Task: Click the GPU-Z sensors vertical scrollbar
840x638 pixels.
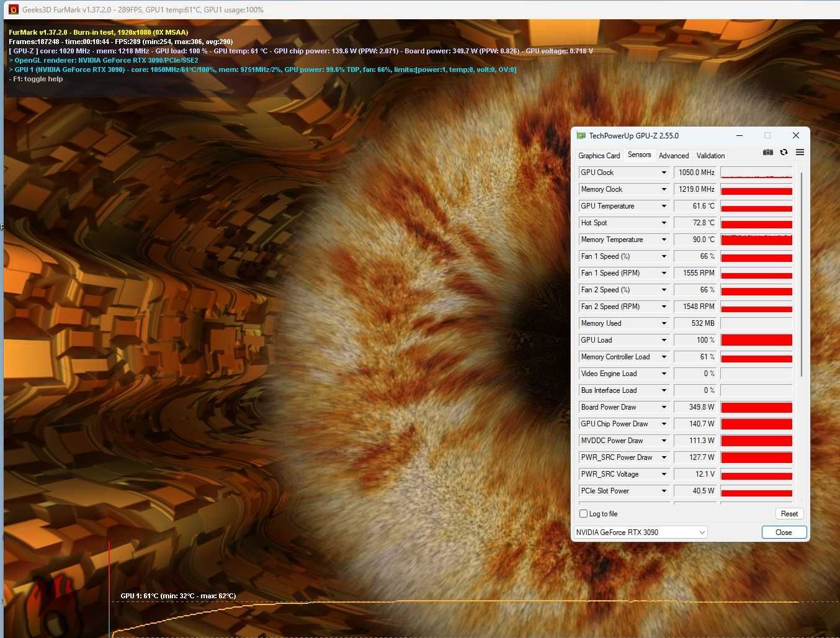Action: [x=802, y=274]
